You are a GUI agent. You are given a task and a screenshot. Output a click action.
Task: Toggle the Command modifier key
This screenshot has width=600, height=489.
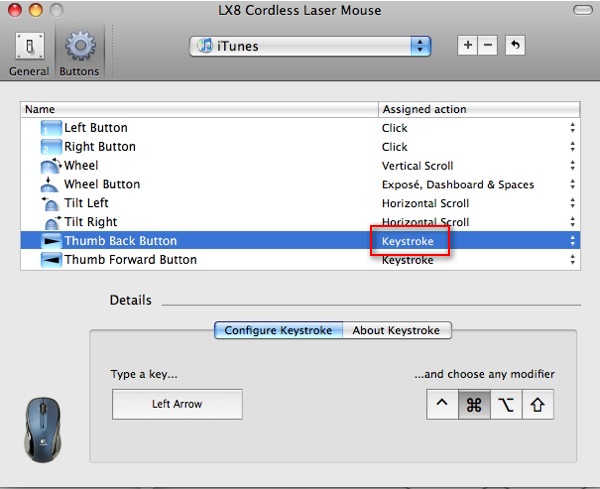pos(474,404)
